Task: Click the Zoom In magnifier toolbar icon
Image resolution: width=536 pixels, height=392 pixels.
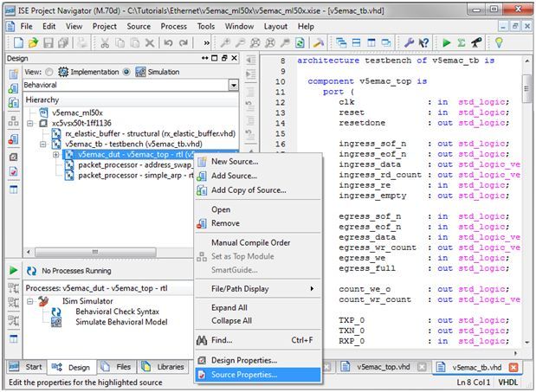Action: coord(224,42)
